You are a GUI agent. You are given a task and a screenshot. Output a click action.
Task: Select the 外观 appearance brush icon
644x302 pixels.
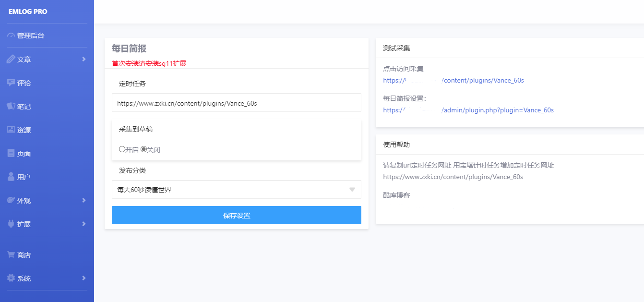tap(11, 200)
